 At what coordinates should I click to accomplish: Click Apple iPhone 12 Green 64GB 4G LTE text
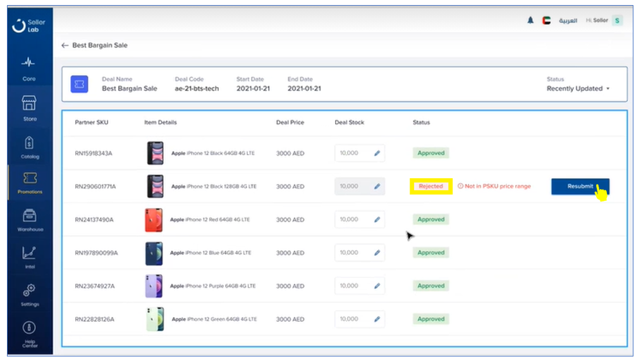[x=214, y=319]
